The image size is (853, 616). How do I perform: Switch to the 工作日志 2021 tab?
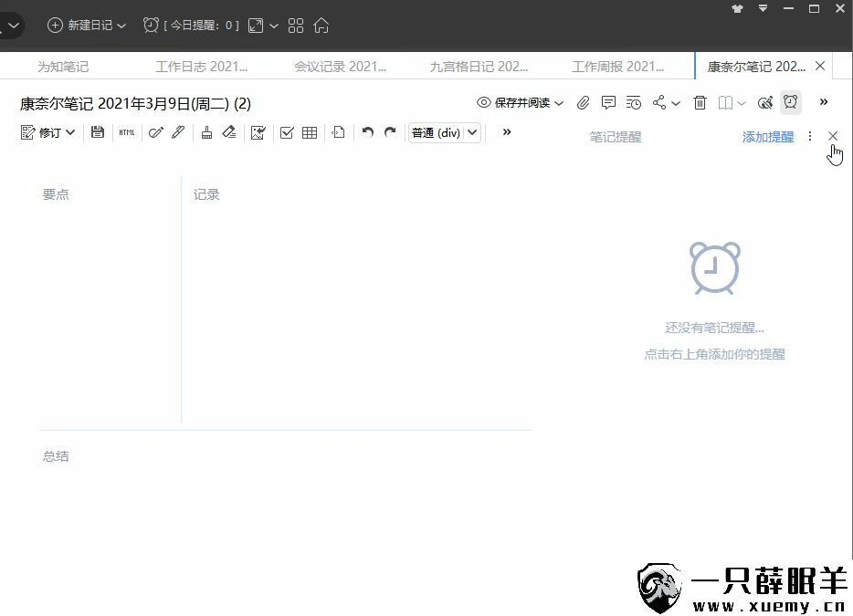201,67
